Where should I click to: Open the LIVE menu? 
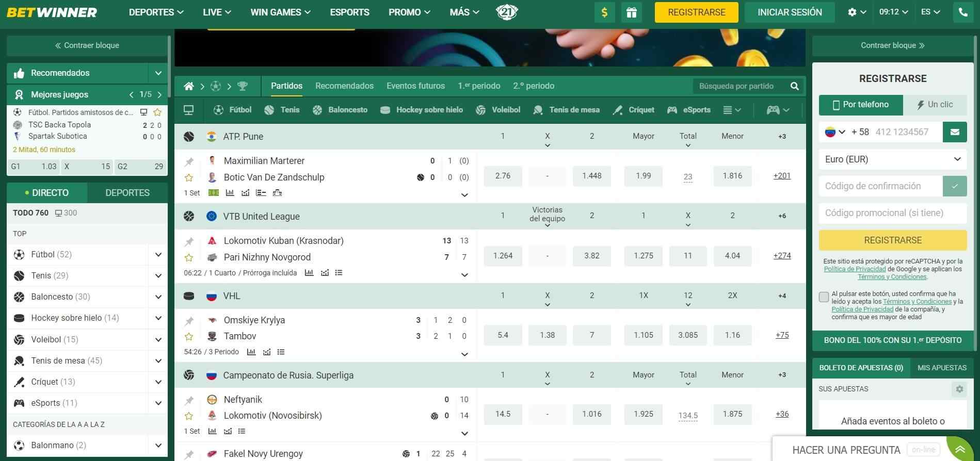coord(217,12)
